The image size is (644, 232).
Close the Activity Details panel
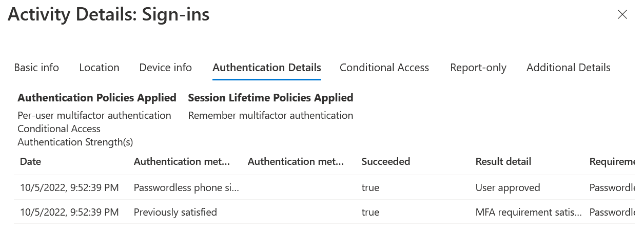point(622,14)
